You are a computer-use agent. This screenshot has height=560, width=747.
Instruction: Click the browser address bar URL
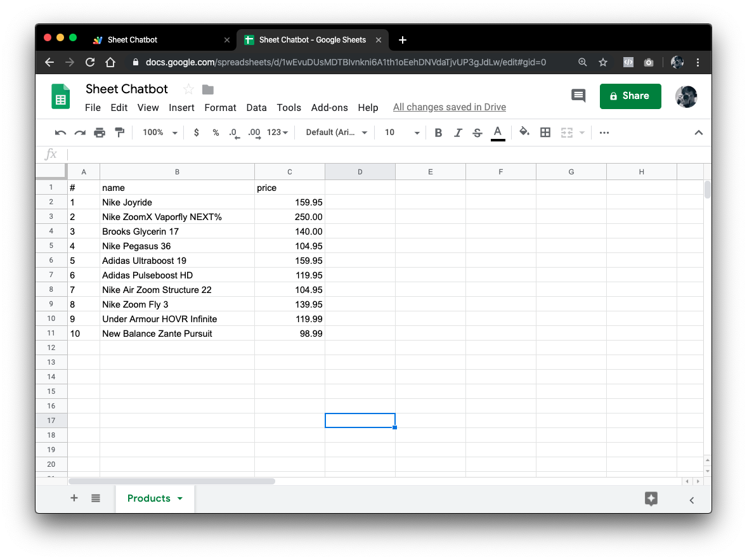click(346, 62)
